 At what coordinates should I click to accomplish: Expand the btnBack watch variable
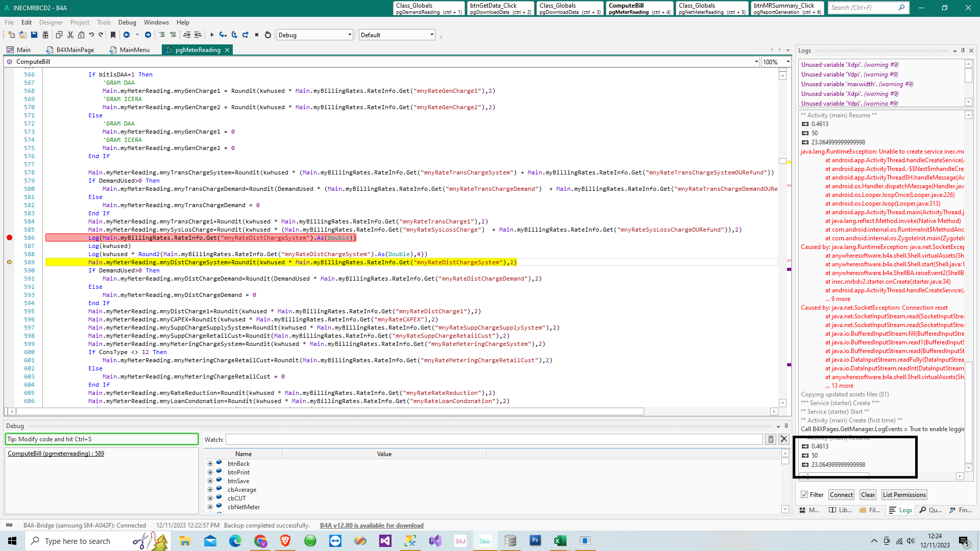[x=210, y=464]
